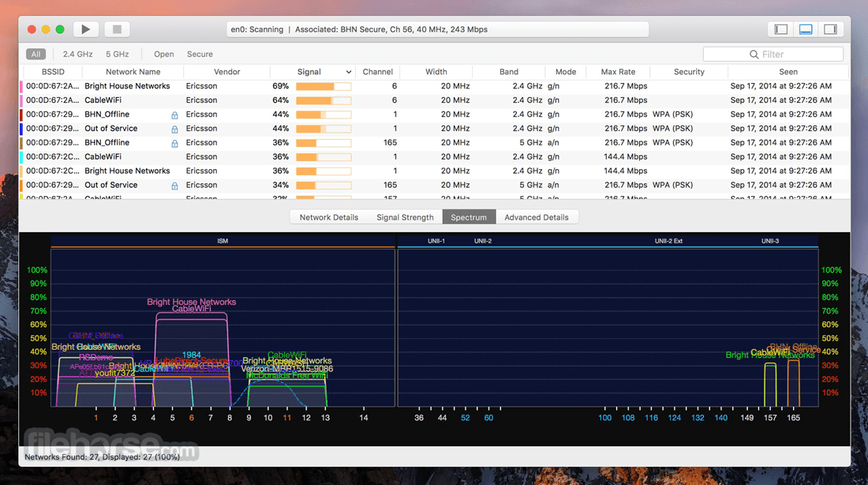Sort table by Mode column header

(566, 72)
